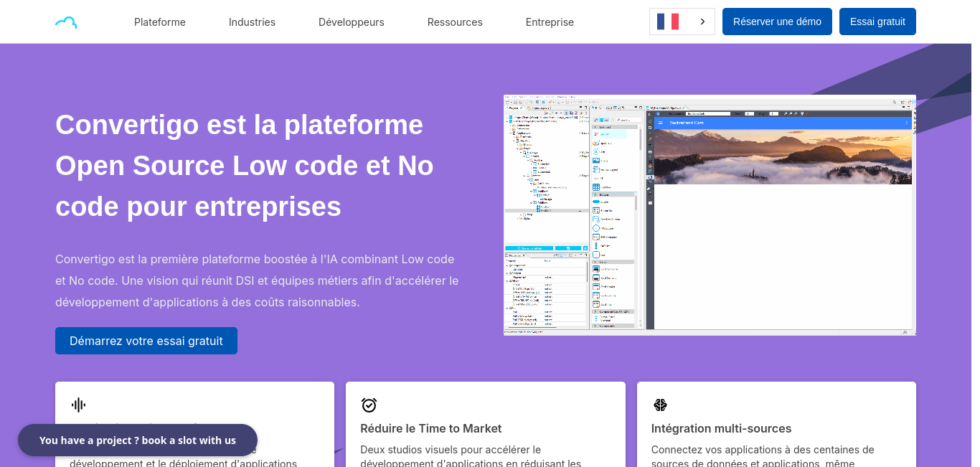Open the Entreprise menu
980x467 pixels.
(x=550, y=22)
